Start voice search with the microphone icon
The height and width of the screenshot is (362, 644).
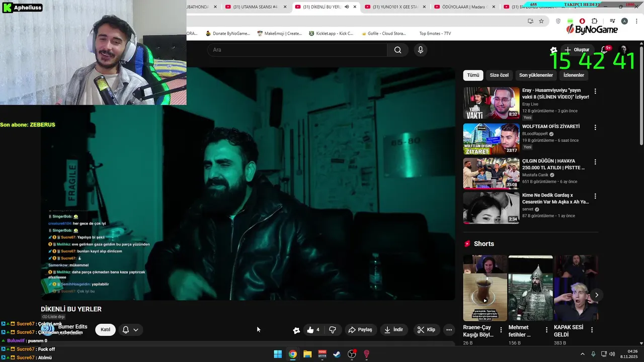[421, 50]
